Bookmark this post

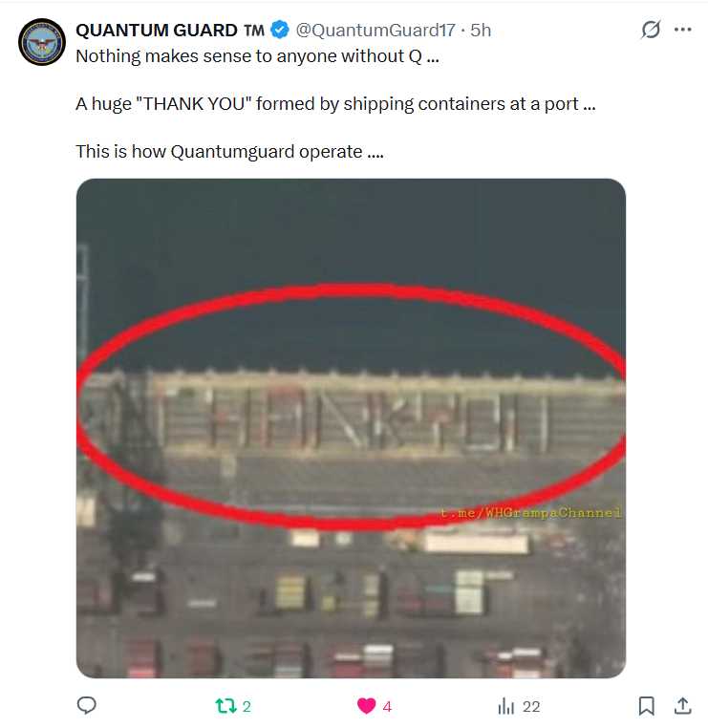click(646, 706)
